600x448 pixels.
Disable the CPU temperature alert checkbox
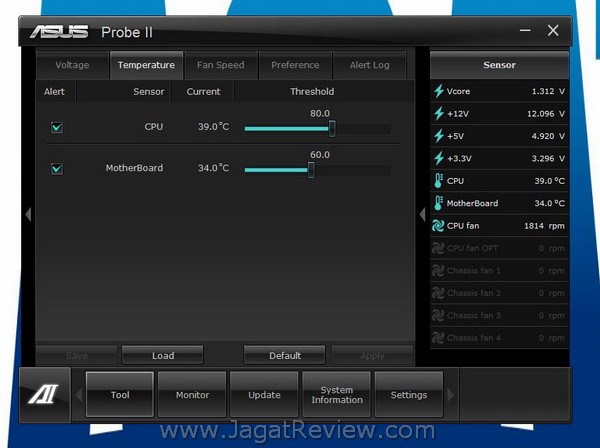57,127
